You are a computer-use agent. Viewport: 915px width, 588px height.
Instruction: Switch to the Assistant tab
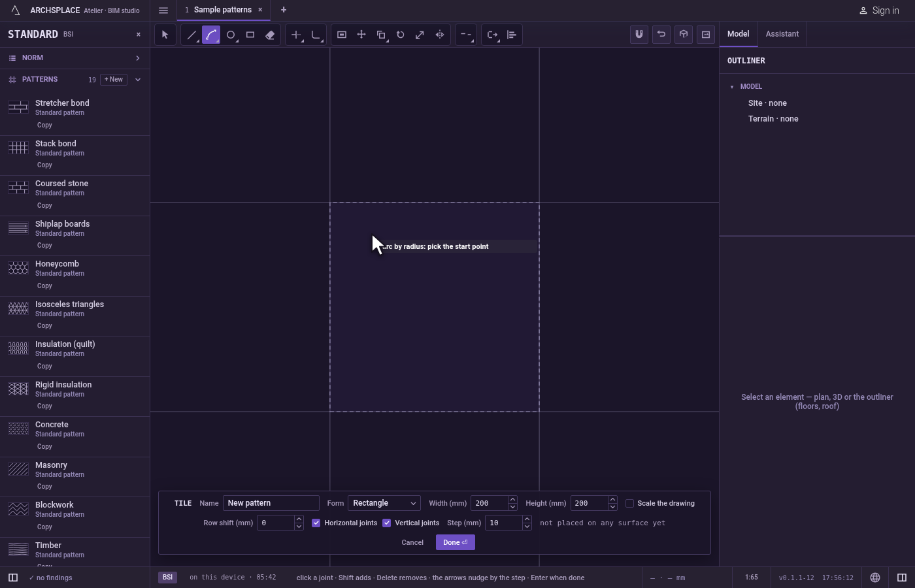(x=782, y=34)
